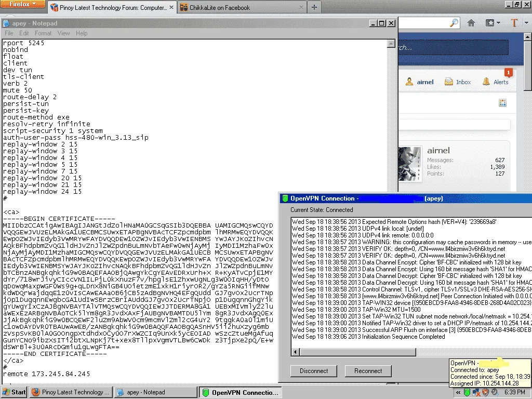Open the airnel user profile link

[425, 82]
